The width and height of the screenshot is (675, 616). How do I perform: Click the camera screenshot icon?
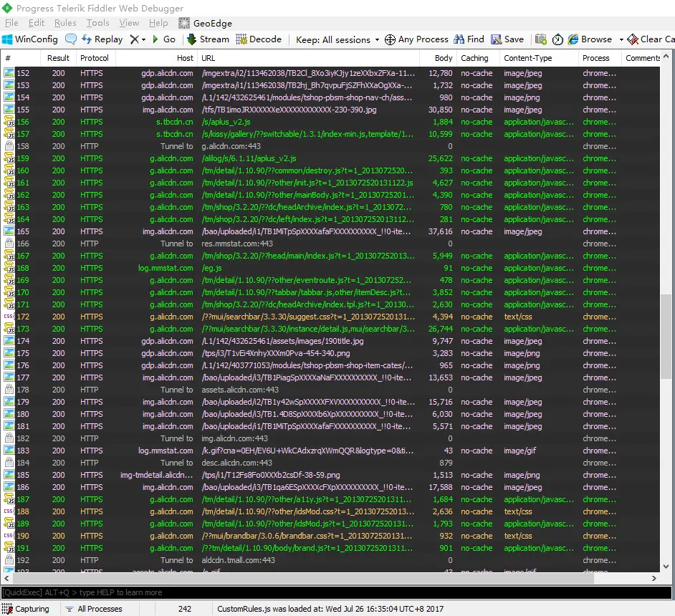541,39
